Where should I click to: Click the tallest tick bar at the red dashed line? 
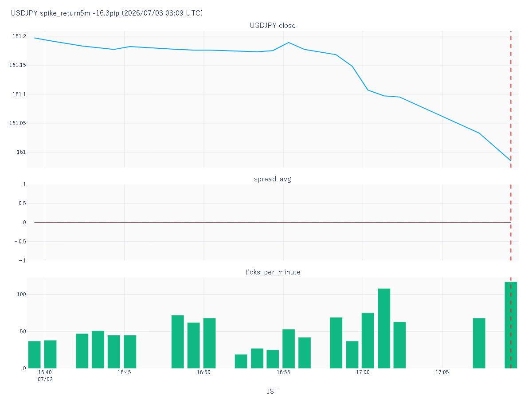pos(511,325)
